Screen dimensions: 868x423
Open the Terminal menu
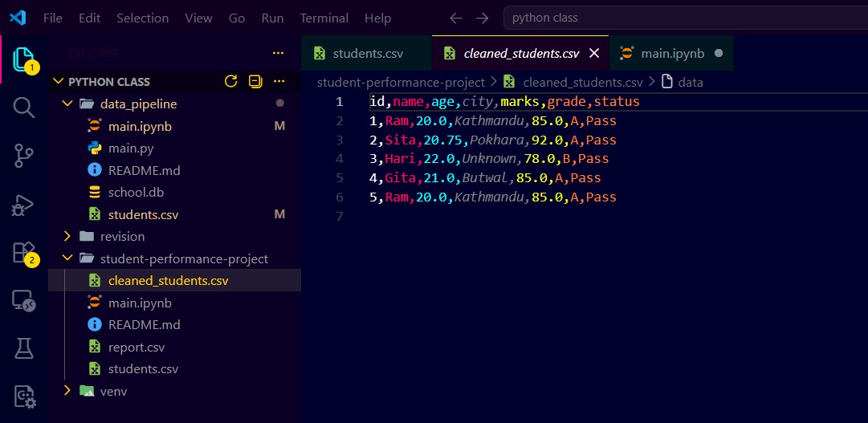tap(324, 18)
